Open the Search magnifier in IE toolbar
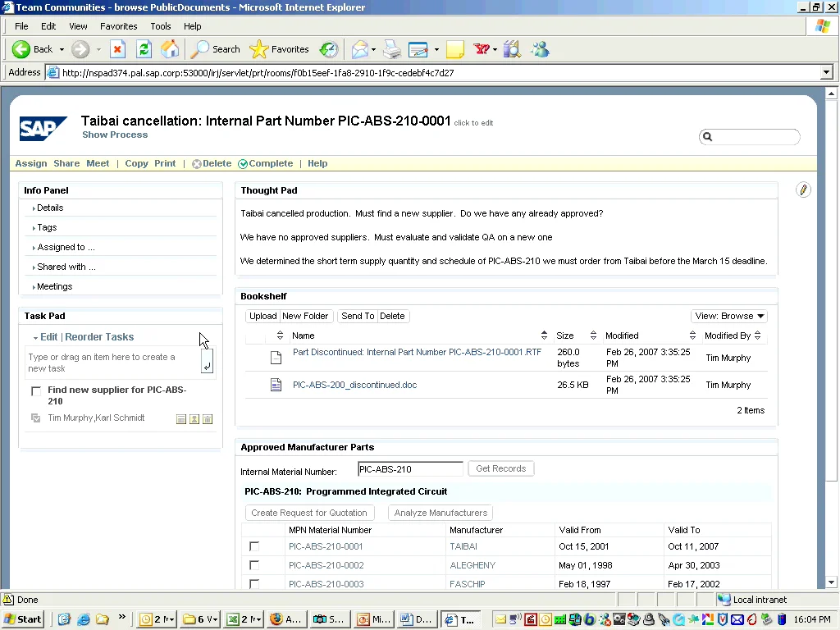Screen dimensions: 840x630 199,49
